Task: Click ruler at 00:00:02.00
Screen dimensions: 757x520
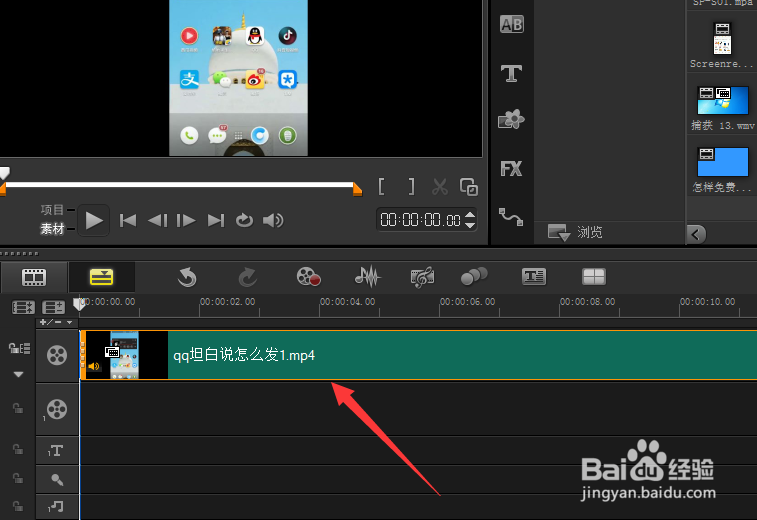Action: 227,302
